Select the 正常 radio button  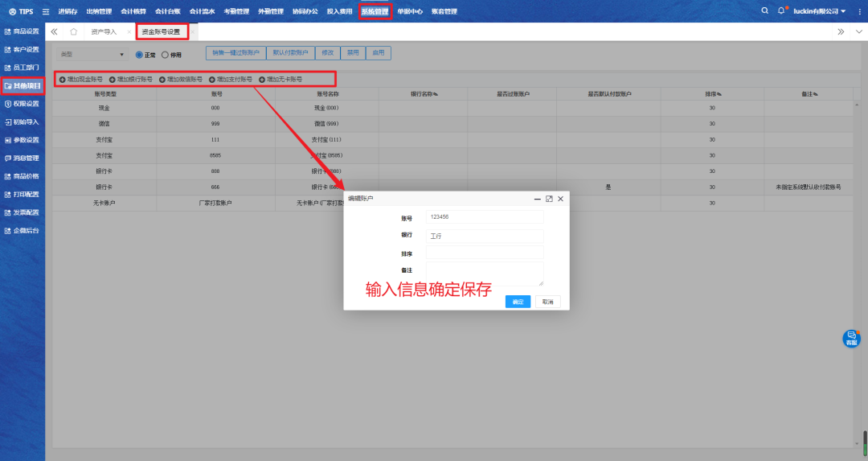[x=139, y=55]
